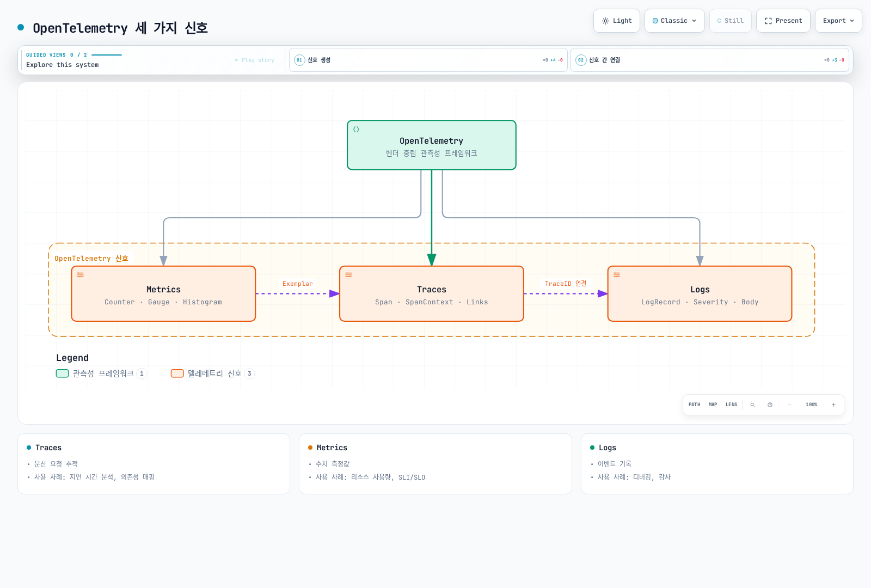Click the search magnifier icon in canvas toolbar
Screen dimensions: 871x588
pos(752,405)
